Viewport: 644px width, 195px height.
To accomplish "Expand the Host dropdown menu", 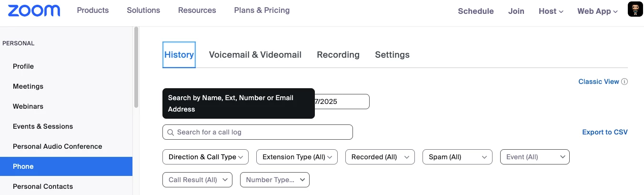I will tap(551, 11).
